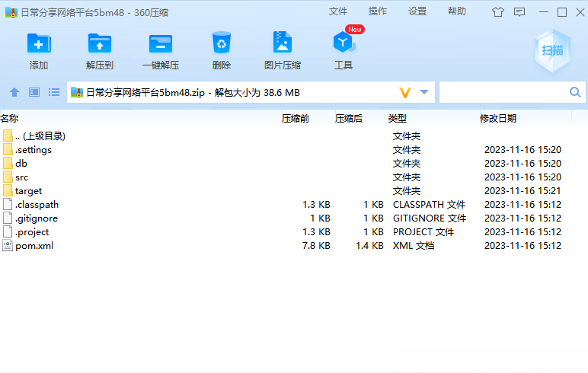The width and height of the screenshot is (588, 373).
Task: Click the "PROJECT 文件" type cell
Action: click(423, 231)
